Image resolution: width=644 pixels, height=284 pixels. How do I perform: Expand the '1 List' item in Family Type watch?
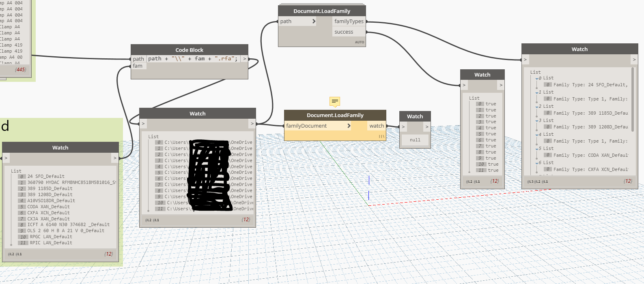point(537,93)
